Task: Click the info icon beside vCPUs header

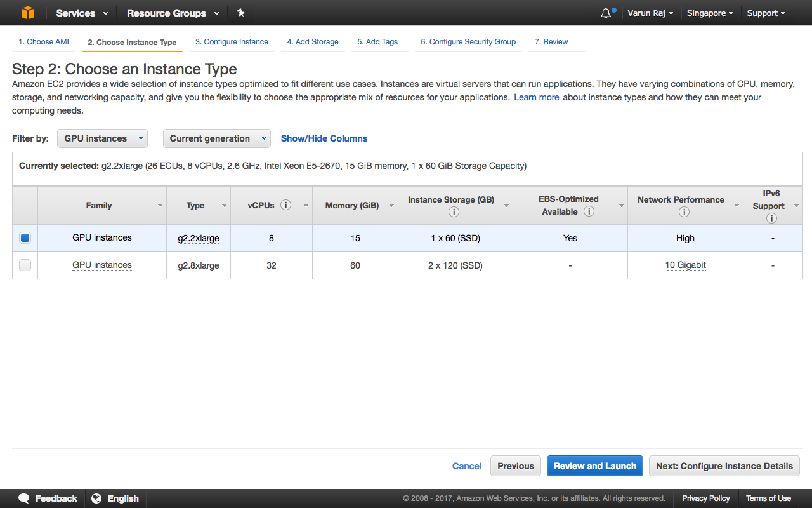Action: 285,205
